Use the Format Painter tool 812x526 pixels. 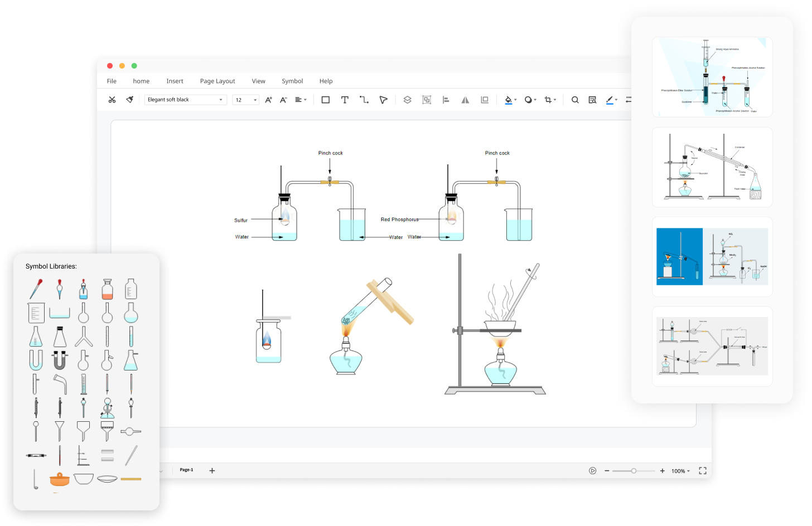[x=129, y=99]
